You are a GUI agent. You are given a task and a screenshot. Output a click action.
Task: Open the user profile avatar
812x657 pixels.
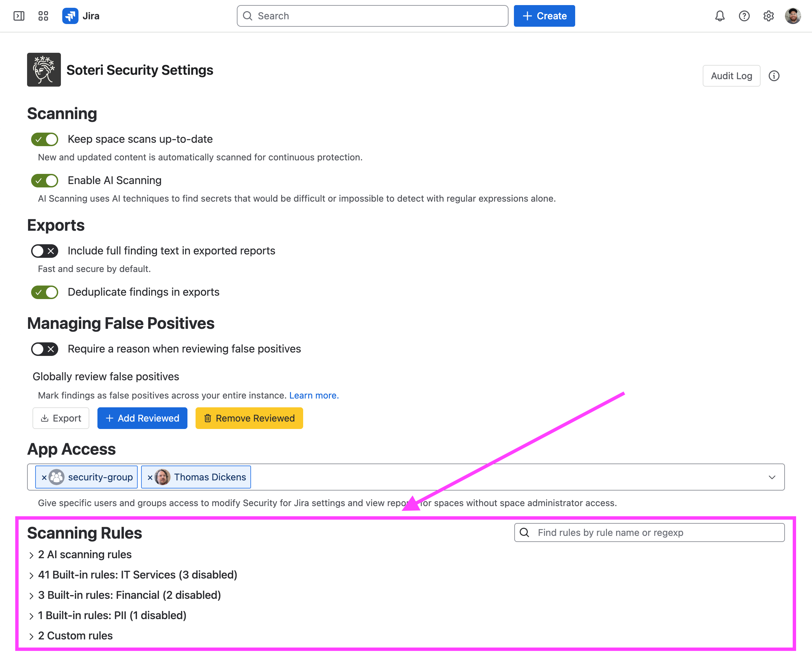pyautogui.click(x=793, y=16)
